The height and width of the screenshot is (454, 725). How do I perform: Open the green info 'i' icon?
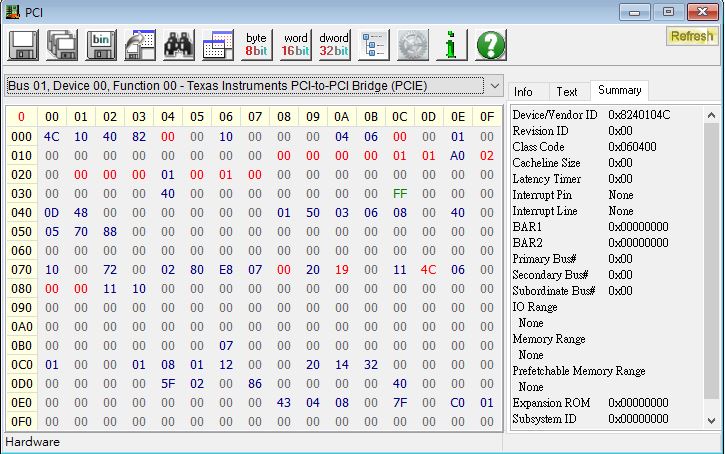point(452,45)
